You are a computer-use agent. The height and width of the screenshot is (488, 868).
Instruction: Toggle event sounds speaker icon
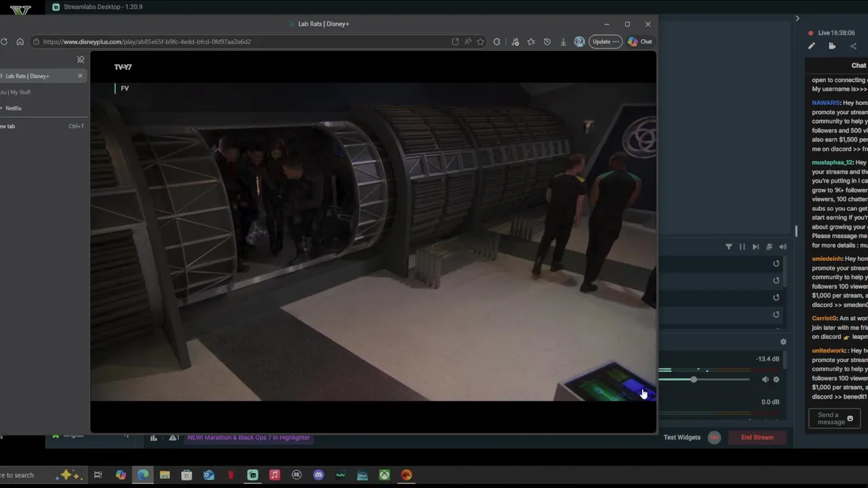coord(783,247)
